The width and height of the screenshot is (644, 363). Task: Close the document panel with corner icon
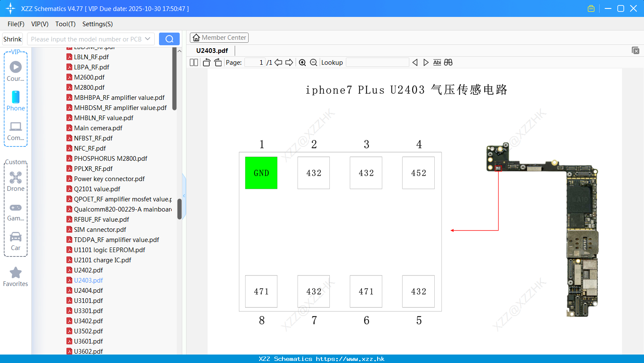635,50
